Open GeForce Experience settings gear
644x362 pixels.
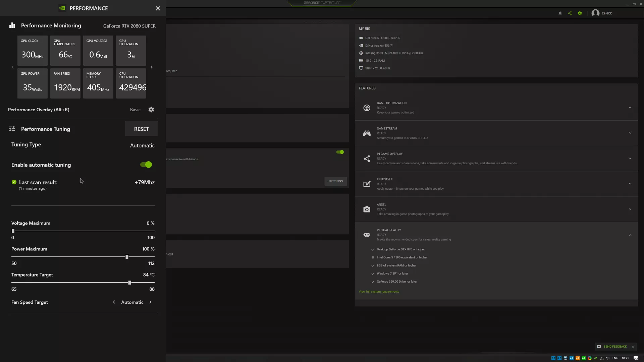[580, 13]
